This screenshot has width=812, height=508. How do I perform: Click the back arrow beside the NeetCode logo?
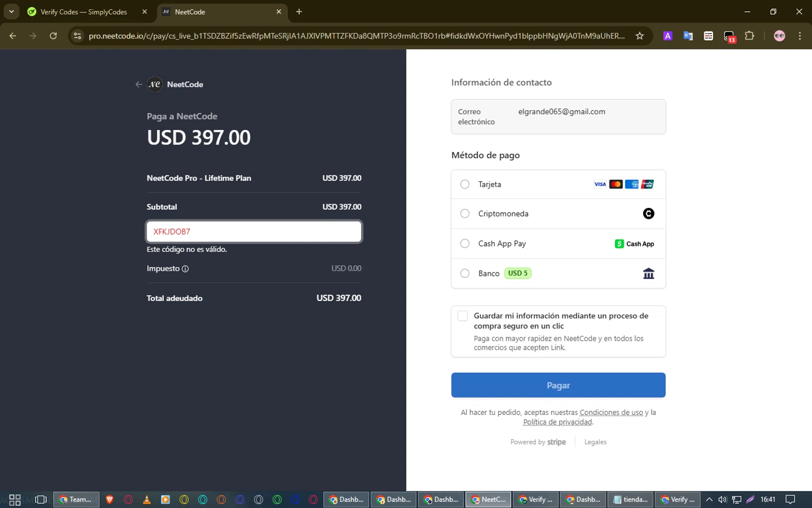pos(139,84)
